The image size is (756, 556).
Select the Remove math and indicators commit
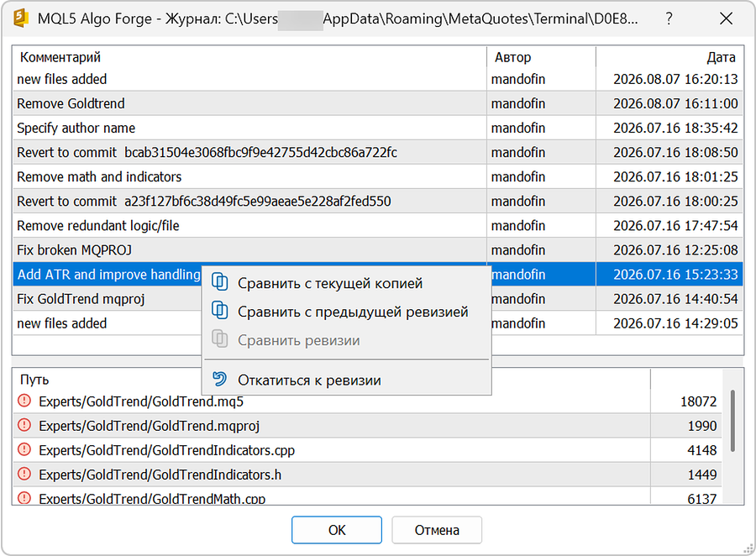coord(377,176)
